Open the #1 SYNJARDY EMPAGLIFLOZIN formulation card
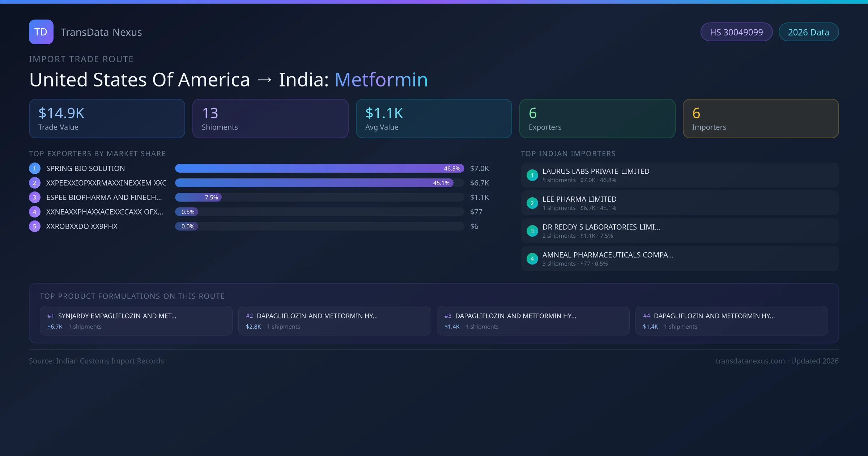Screen dimensions: 868x456 [x=136, y=321]
